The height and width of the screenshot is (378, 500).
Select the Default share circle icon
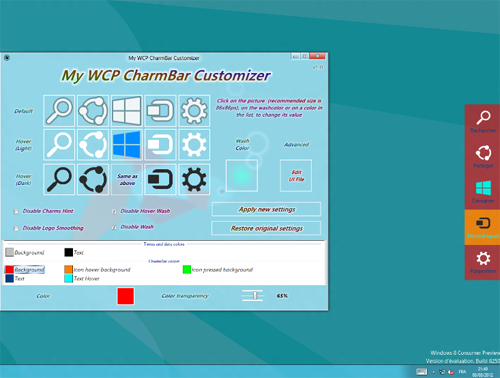(x=93, y=111)
